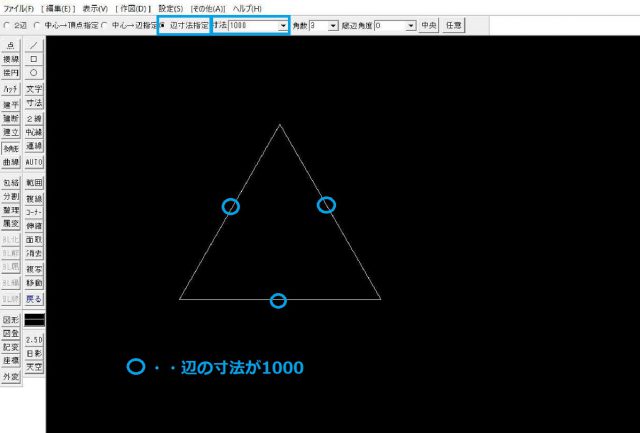Select the line (／) drawing tool
The width and height of the screenshot is (640, 433).
34,46
